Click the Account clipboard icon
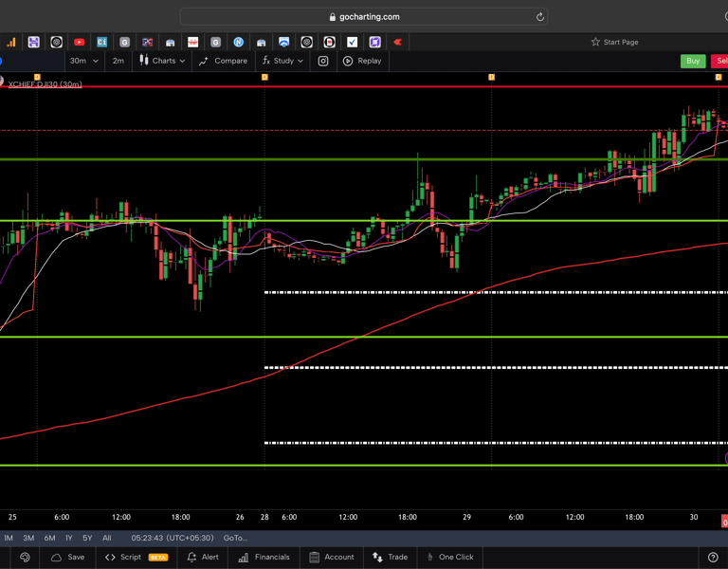The height and width of the screenshot is (569, 728). 314,557
